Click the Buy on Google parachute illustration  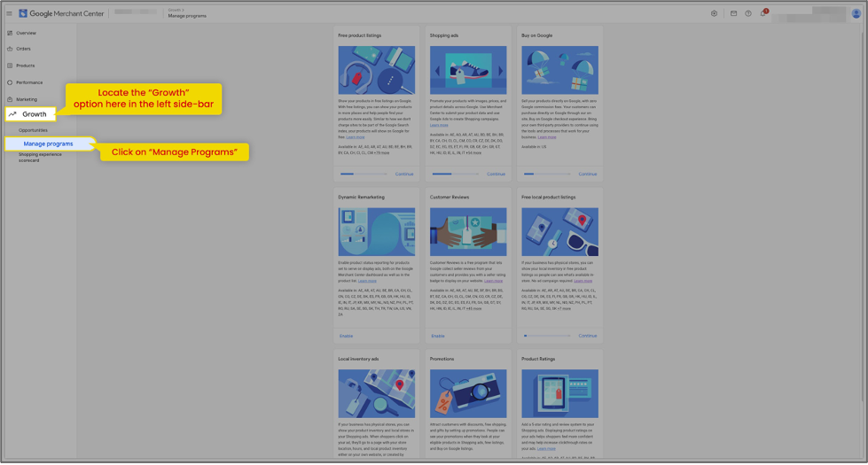(559, 70)
